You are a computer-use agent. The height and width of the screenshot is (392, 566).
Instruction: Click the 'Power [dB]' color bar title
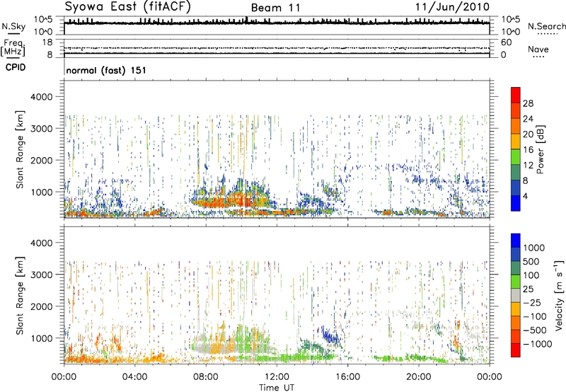click(x=540, y=149)
